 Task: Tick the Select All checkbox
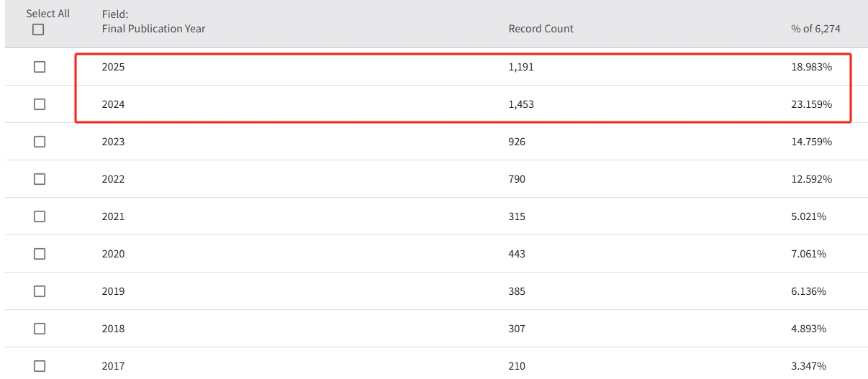click(x=38, y=29)
